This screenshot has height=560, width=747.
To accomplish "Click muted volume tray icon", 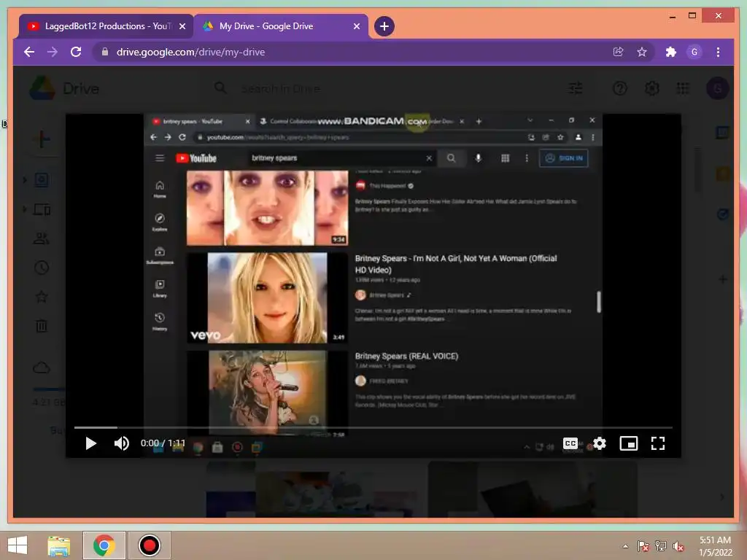I will click(678, 546).
